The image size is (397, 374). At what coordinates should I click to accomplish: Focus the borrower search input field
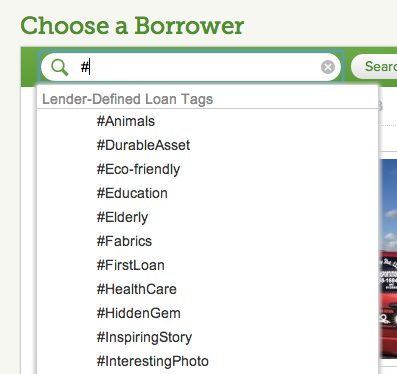(x=191, y=67)
